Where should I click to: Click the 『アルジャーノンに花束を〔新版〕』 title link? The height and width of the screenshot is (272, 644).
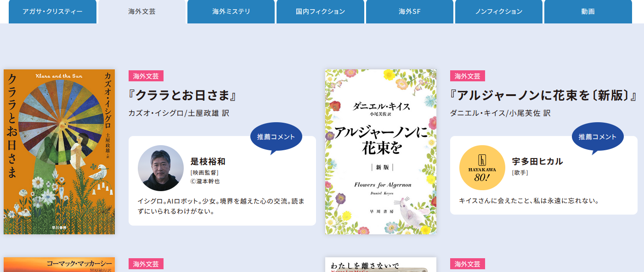coord(544,96)
